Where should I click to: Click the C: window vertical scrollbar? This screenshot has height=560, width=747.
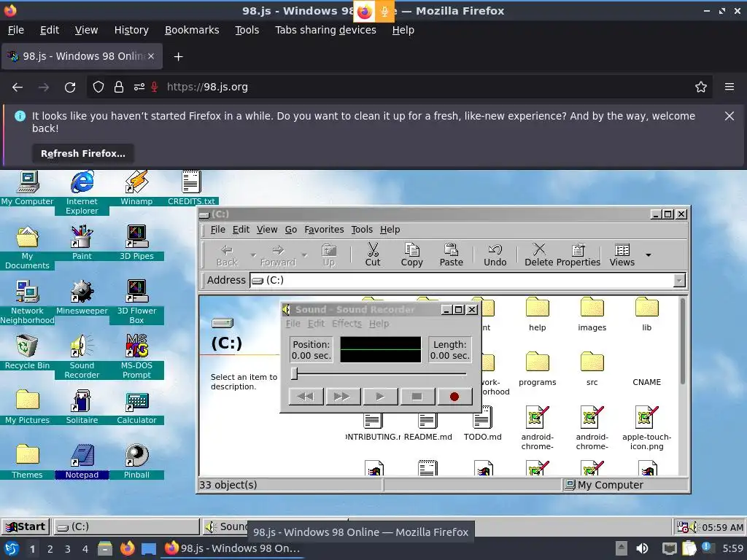(683, 341)
